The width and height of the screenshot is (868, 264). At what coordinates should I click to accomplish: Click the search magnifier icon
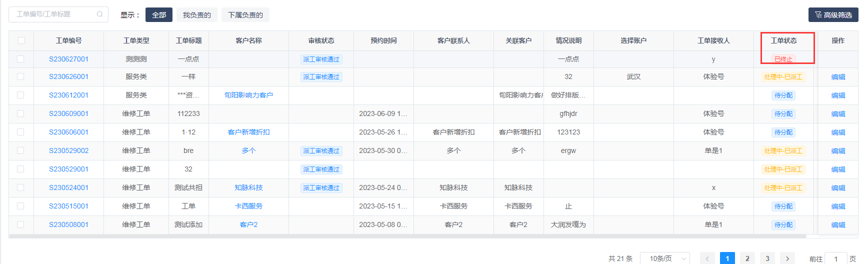point(99,14)
